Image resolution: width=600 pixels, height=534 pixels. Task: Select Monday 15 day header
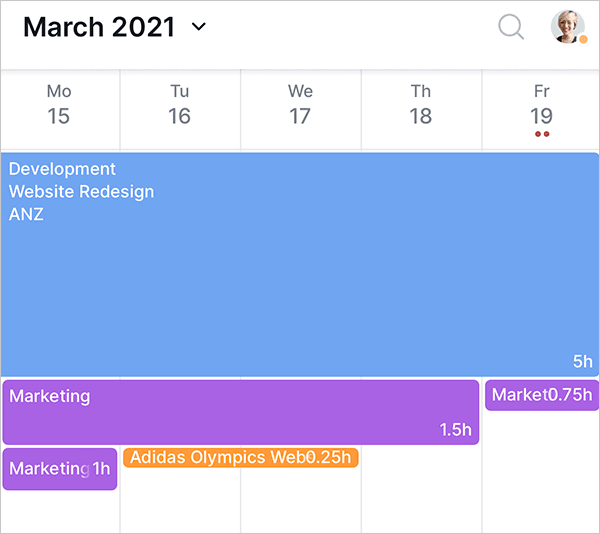[59, 105]
